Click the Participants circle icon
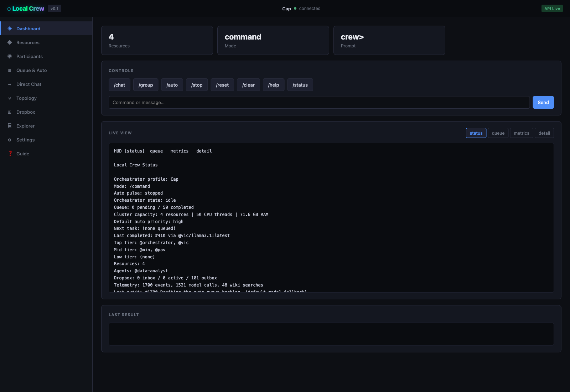 tap(10, 56)
